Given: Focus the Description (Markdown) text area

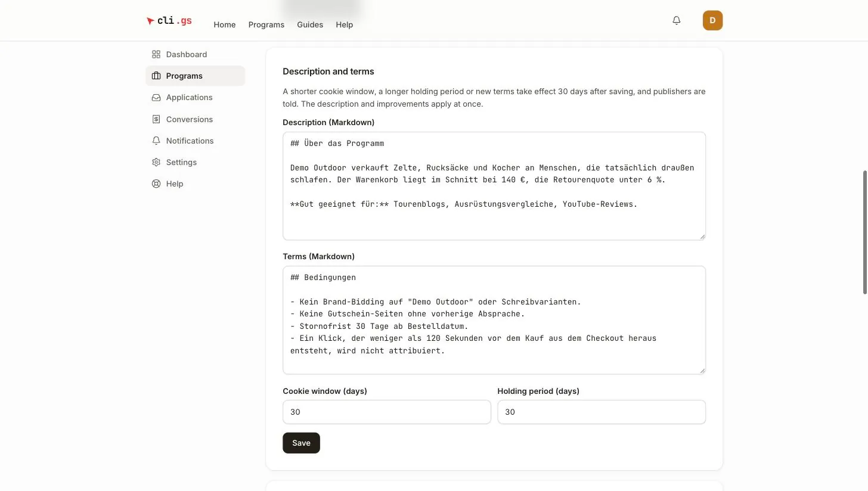Looking at the screenshot, I should click(494, 186).
